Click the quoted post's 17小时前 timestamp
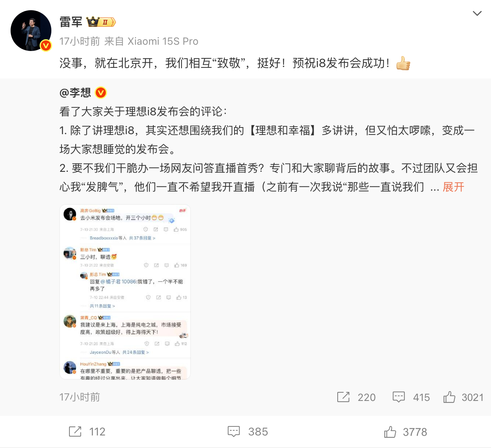The width and height of the screenshot is (491, 448). pyautogui.click(x=80, y=397)
